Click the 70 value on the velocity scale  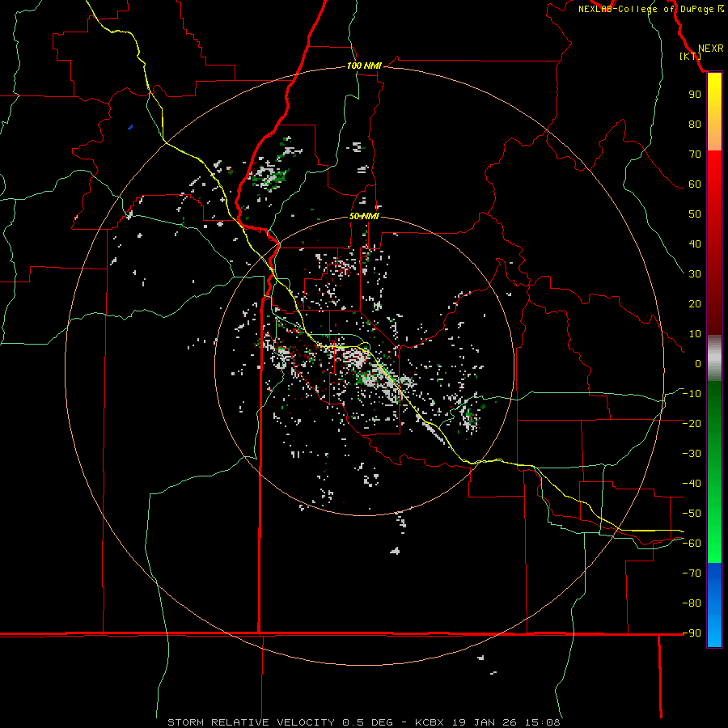(695, 154)
